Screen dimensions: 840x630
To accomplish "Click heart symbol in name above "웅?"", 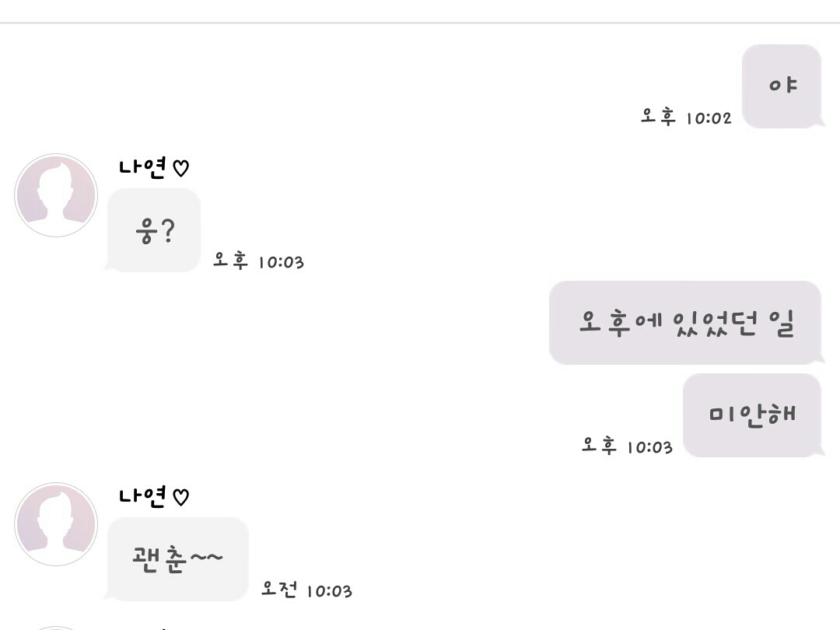I will tap(180, 168).
